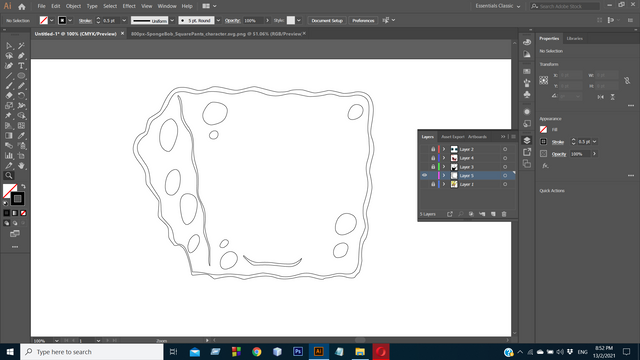
Task: Switch to Artboards panel tab
Action: tap(477, 137)
